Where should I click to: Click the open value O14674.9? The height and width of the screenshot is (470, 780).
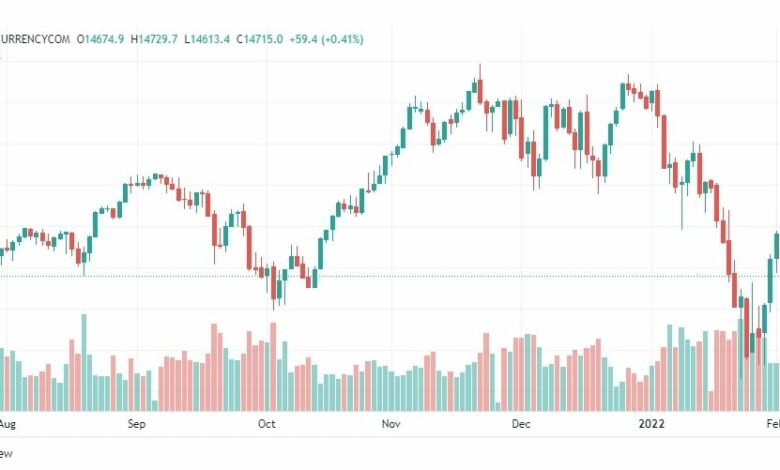[100, 39]
